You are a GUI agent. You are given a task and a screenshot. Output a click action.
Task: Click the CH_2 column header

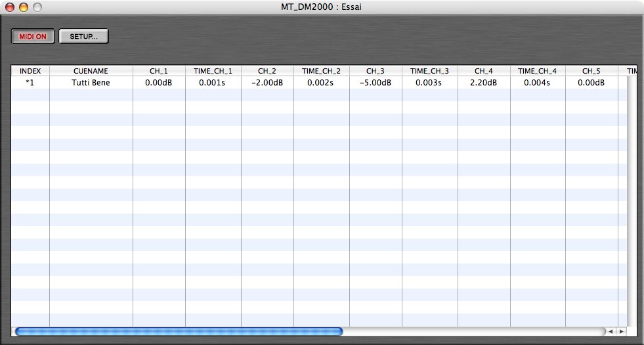click(267, 71)
